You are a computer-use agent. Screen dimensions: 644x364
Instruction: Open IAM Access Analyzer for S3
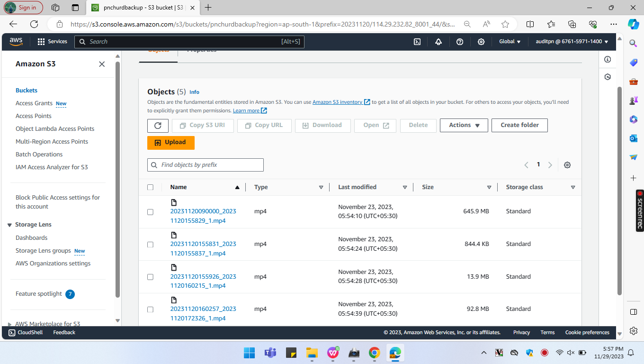point(52,167)
